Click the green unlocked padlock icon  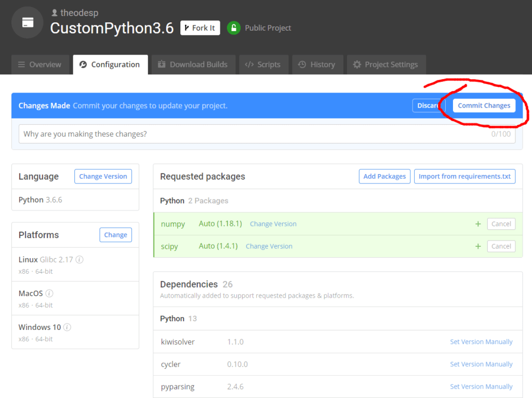tap(234, 28)
